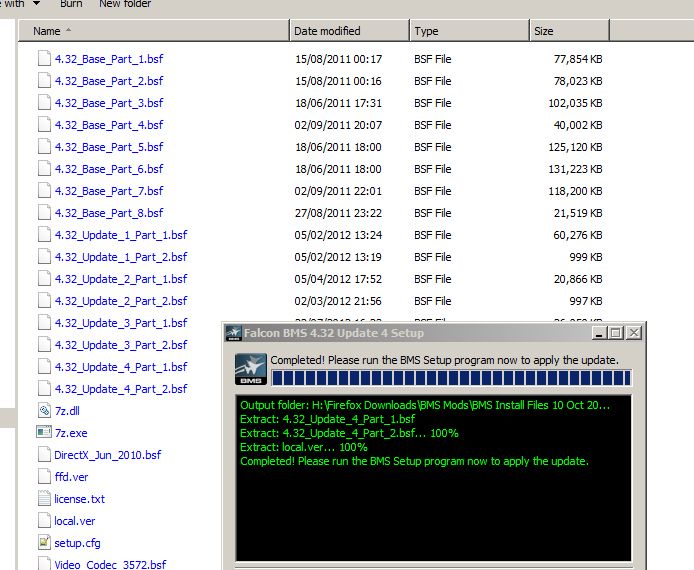Click the local.ver file icon
Image resolution: width=694 pixels, height=570 pixels.
[44, 520]
